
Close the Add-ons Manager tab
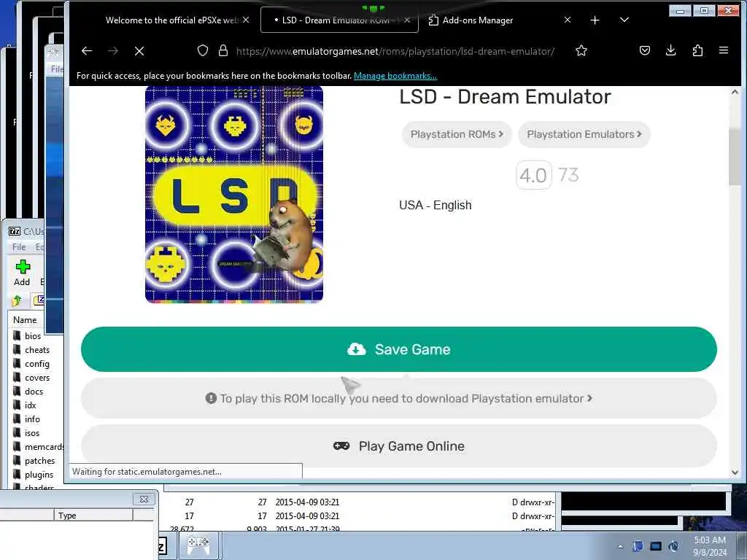coord(568,20)
